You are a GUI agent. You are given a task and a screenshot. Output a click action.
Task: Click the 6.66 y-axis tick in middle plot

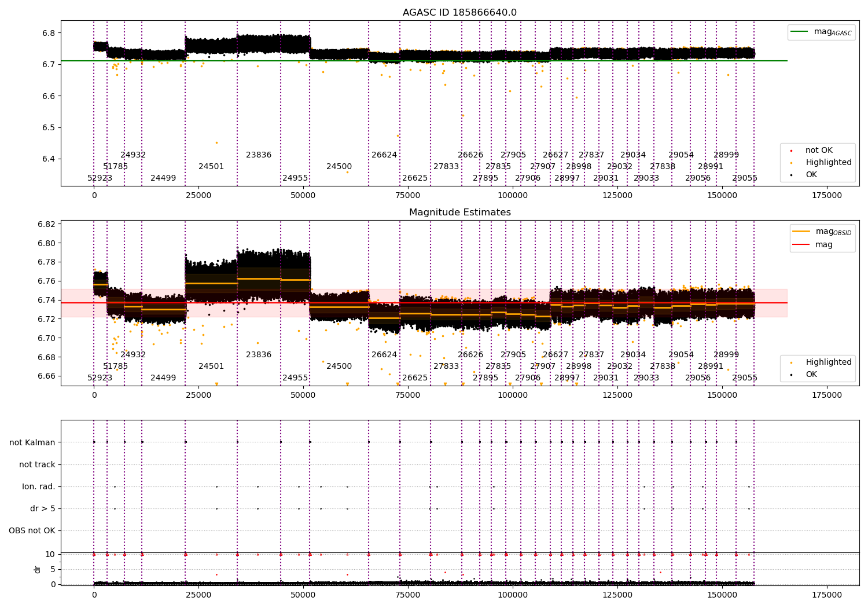tap(46, 376)
